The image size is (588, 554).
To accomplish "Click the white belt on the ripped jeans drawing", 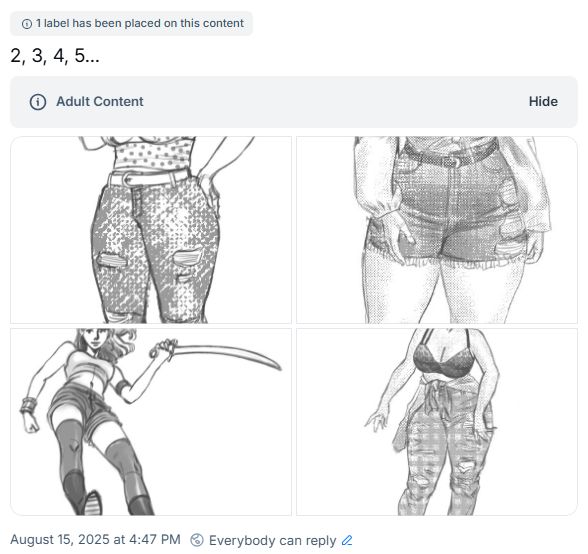I will tap(149, 177).
